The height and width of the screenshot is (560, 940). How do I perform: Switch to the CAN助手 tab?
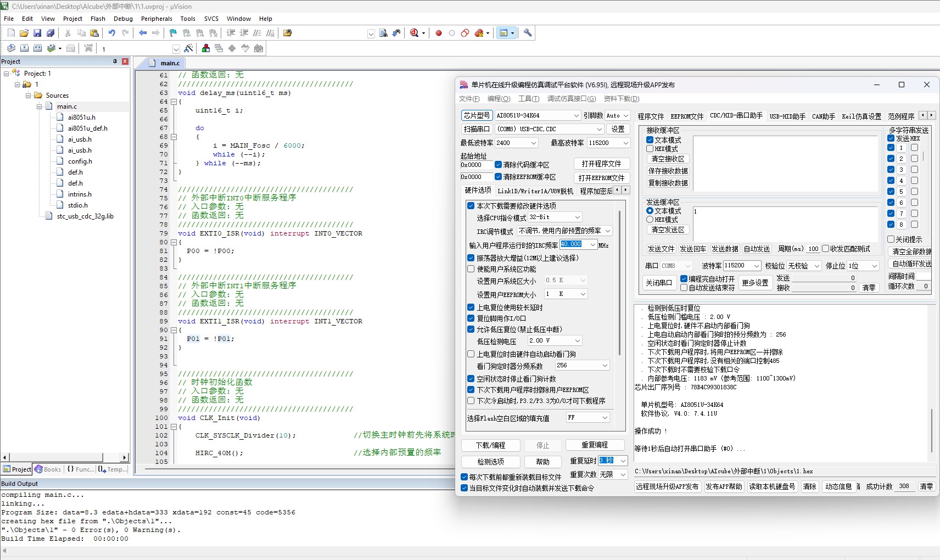[823, 116]
